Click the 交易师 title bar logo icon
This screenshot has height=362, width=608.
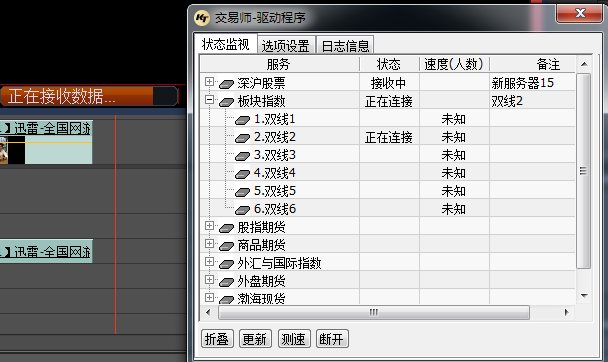click(x=202, y=18)
